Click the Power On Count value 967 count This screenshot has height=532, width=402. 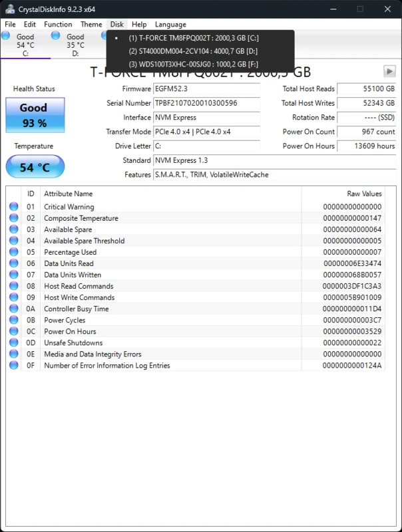point(366,132)
